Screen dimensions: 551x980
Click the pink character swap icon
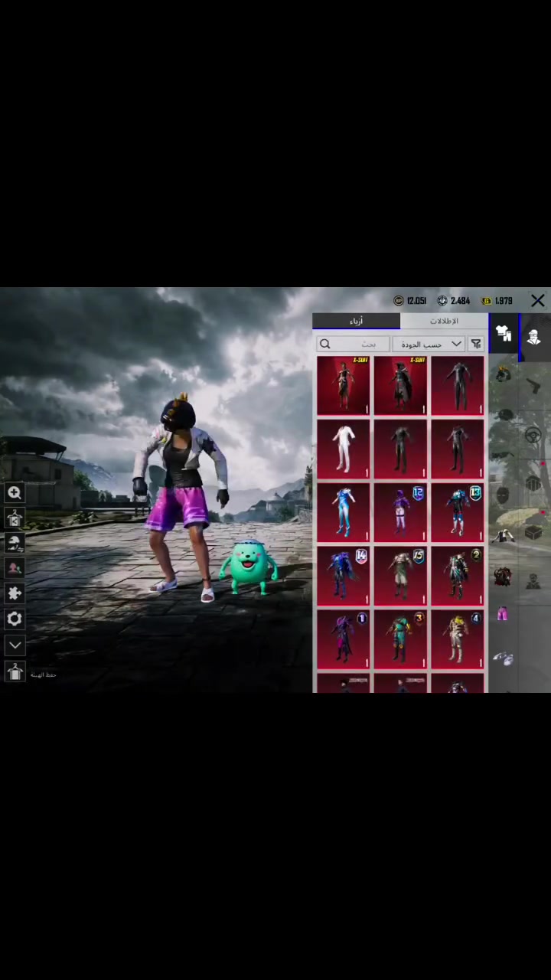[15, 568]
